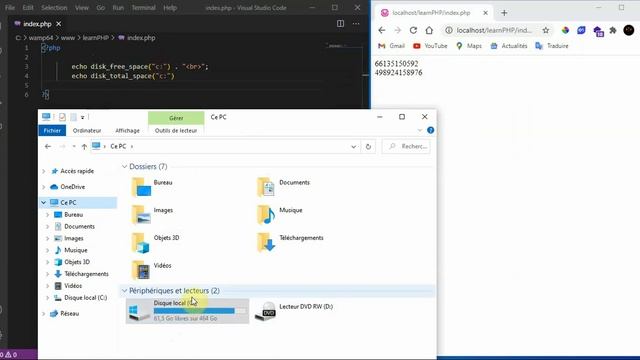Open the Fichier ribbon tab
Image resolution: width=640 pixels, height=360 pixels.
pyautogui.click(x=52, y=130)
